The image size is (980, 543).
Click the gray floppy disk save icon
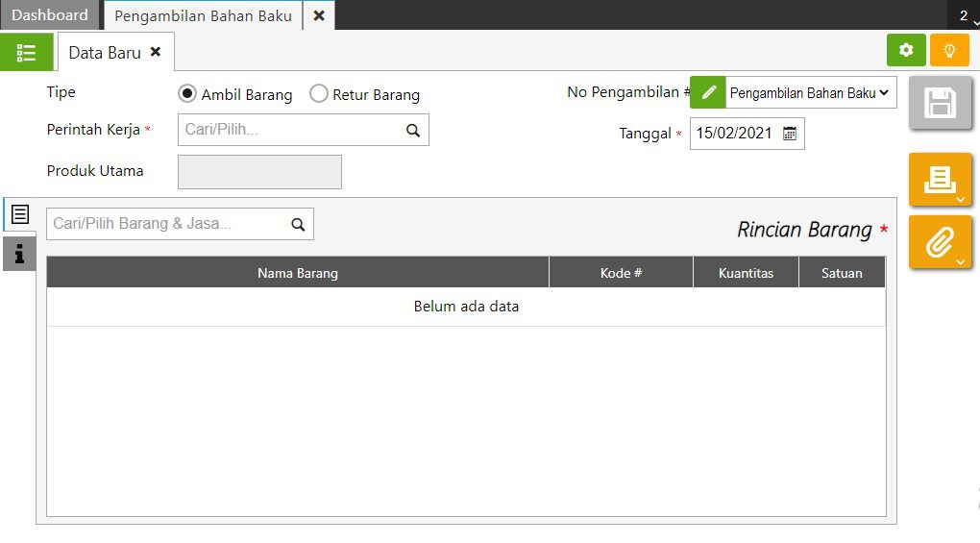pyautogui.click(x=940, y=103)
